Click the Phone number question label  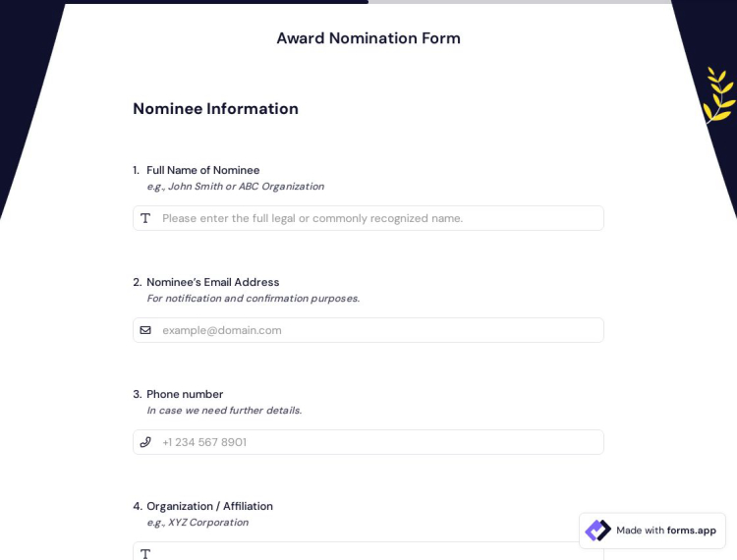coord(185,394)
